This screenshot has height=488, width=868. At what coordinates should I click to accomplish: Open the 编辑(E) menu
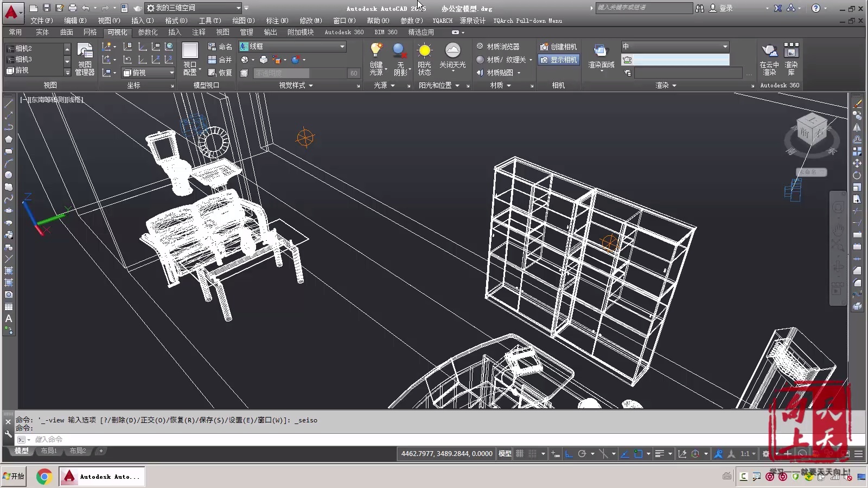[x=75, y=21]
